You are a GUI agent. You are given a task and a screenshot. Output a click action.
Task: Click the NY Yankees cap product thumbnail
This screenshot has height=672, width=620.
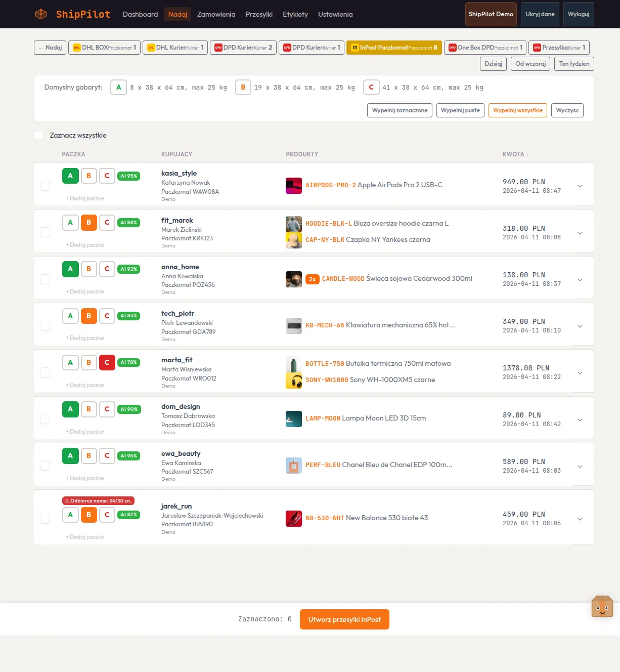point(294,240)
